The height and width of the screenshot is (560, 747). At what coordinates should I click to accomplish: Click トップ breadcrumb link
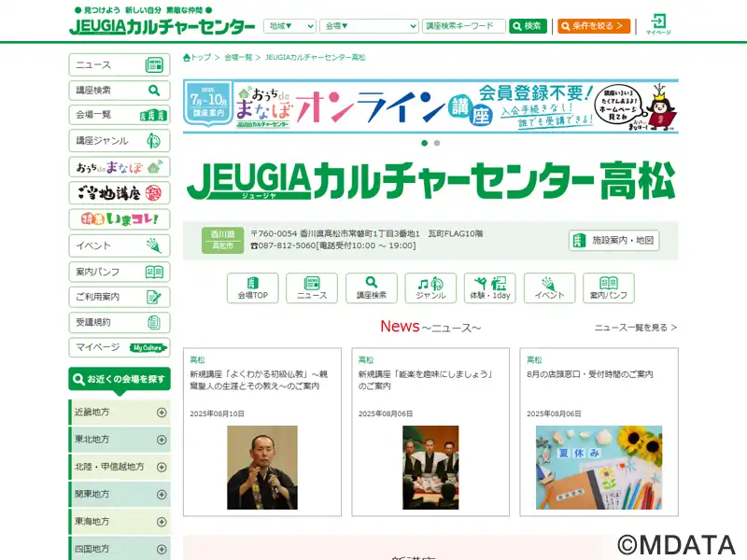201,58
